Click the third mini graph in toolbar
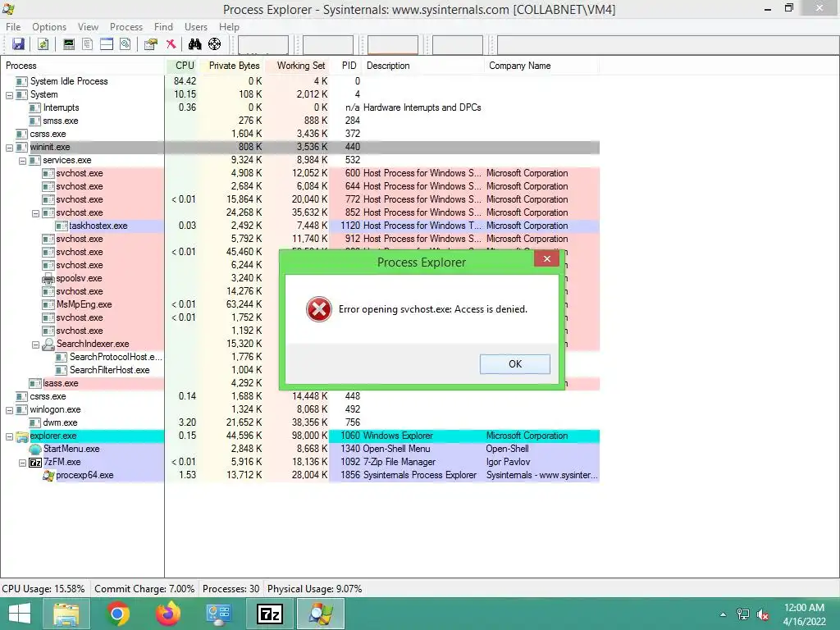Viewport: 840px width, 630px height. point(393,45)
